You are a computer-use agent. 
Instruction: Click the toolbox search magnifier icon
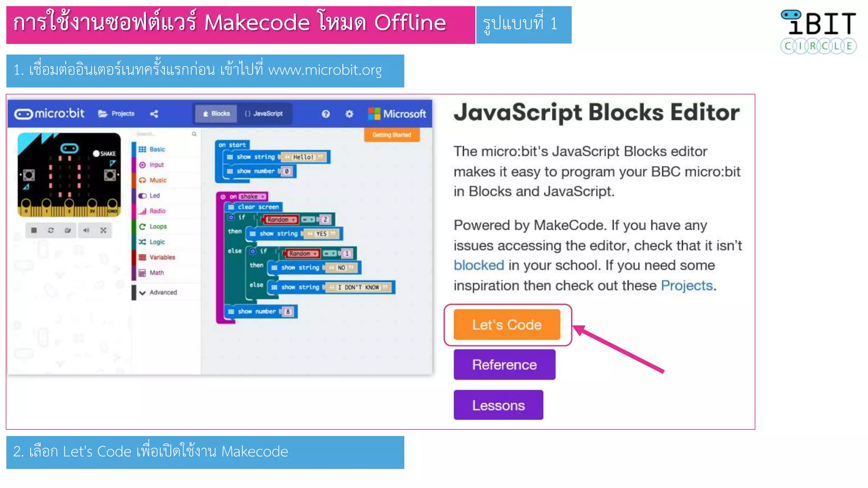[x=194, y=134]
